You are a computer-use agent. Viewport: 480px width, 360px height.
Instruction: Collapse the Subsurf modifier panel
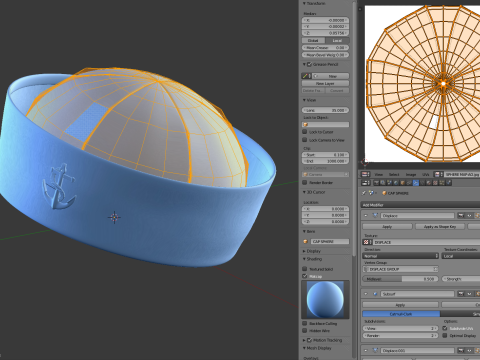366,294
